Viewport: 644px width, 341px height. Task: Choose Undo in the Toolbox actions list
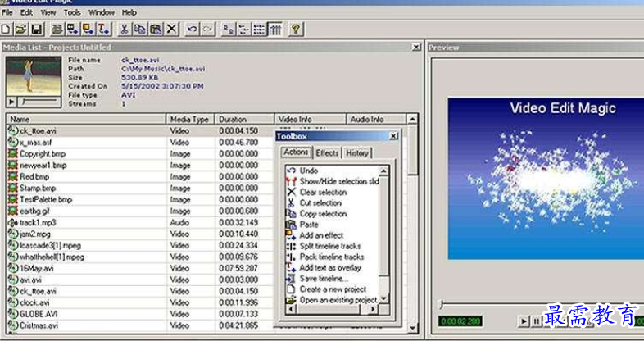click(309, 170)
